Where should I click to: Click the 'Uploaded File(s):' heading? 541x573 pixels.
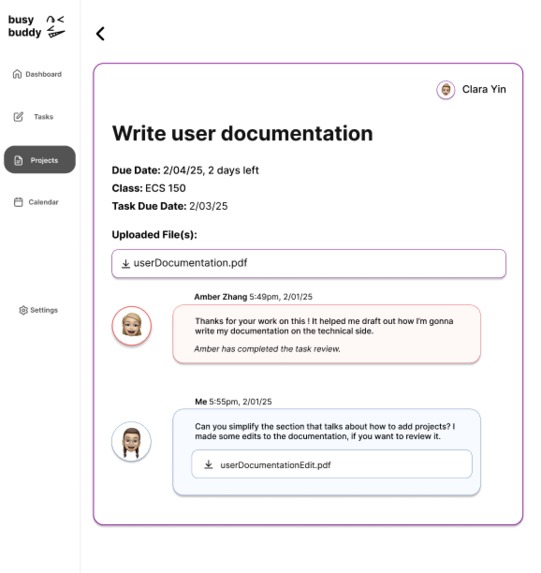[154, 235]
